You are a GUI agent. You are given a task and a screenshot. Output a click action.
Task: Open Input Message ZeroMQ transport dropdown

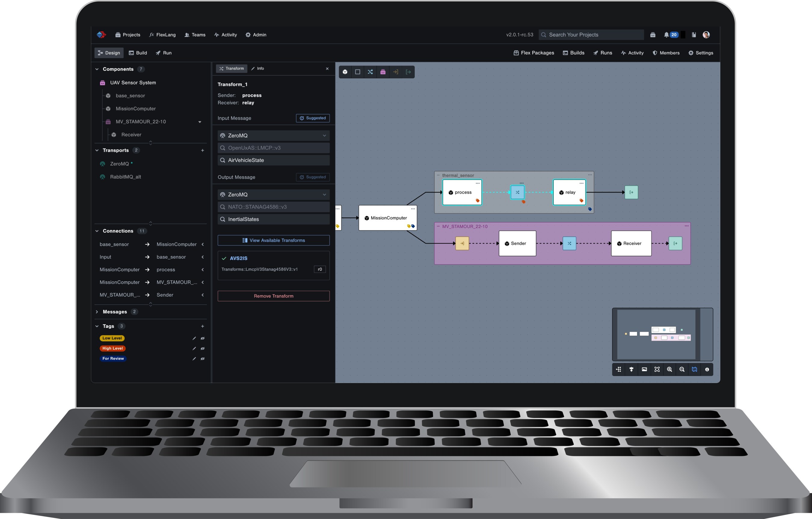(x=273, y=136)
